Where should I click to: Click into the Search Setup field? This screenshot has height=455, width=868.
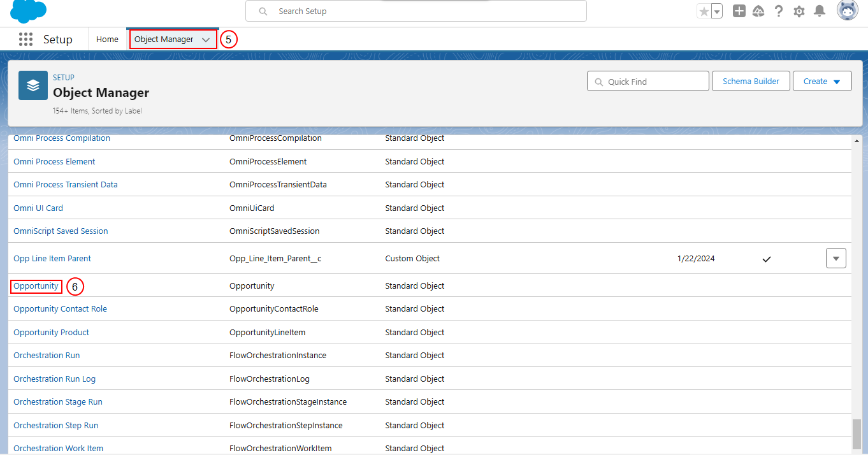416,11
